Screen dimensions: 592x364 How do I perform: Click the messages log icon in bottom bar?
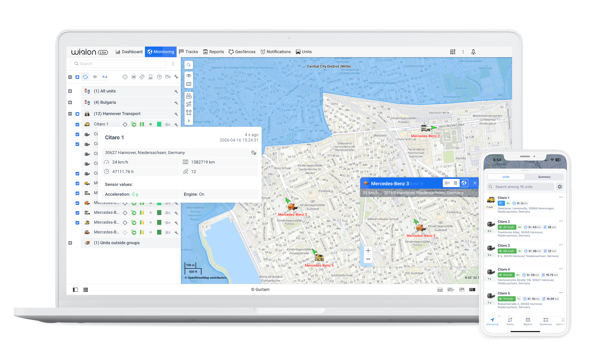pyautogui.click(x=440, y=290)
